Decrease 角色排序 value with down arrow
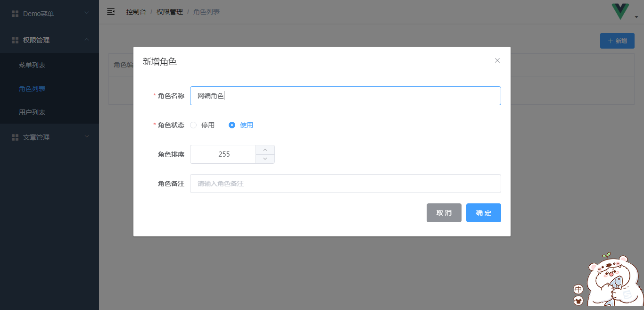This screenshot has width=644, height=310. tap(265, 159)
